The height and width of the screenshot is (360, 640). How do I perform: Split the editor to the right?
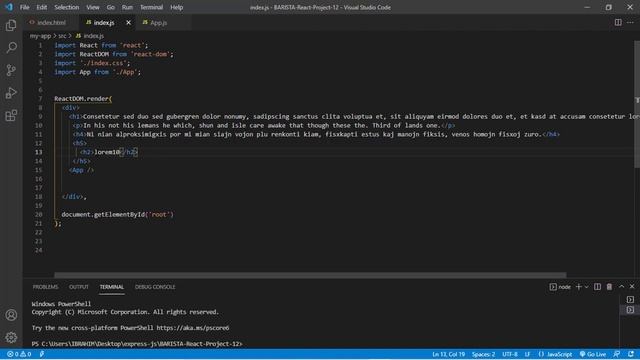click(x=618, y=22)
